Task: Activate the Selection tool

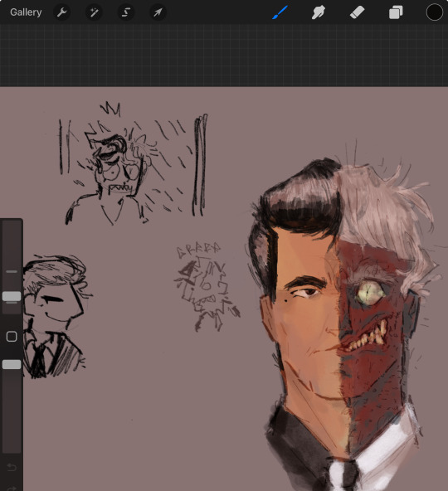Action: (125, 12)
